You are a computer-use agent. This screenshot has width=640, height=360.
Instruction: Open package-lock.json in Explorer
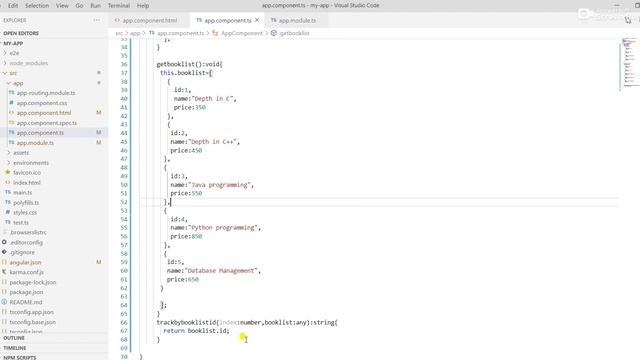pos(33,282)
